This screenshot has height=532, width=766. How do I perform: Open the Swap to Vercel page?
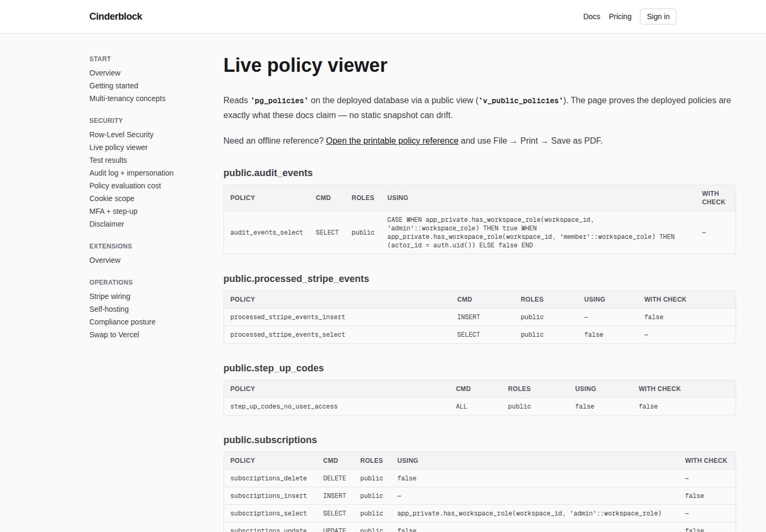(114, 335)
